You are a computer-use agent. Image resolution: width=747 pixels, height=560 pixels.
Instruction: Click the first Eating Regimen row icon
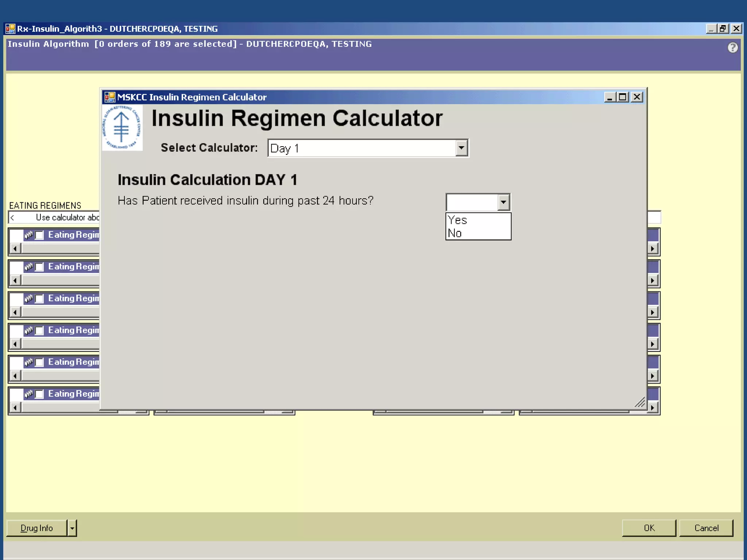coord(29,235)
